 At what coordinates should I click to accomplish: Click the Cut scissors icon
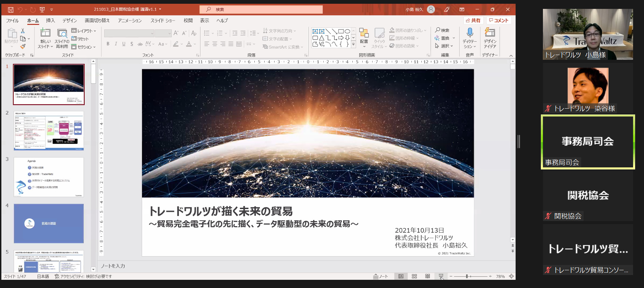(x=23, y=31)
